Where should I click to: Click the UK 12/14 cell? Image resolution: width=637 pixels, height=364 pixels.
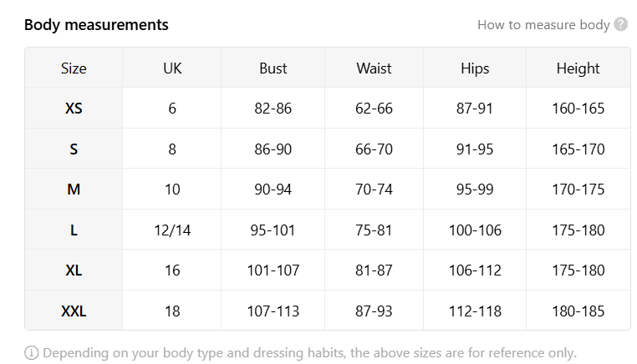coord(172,230)
